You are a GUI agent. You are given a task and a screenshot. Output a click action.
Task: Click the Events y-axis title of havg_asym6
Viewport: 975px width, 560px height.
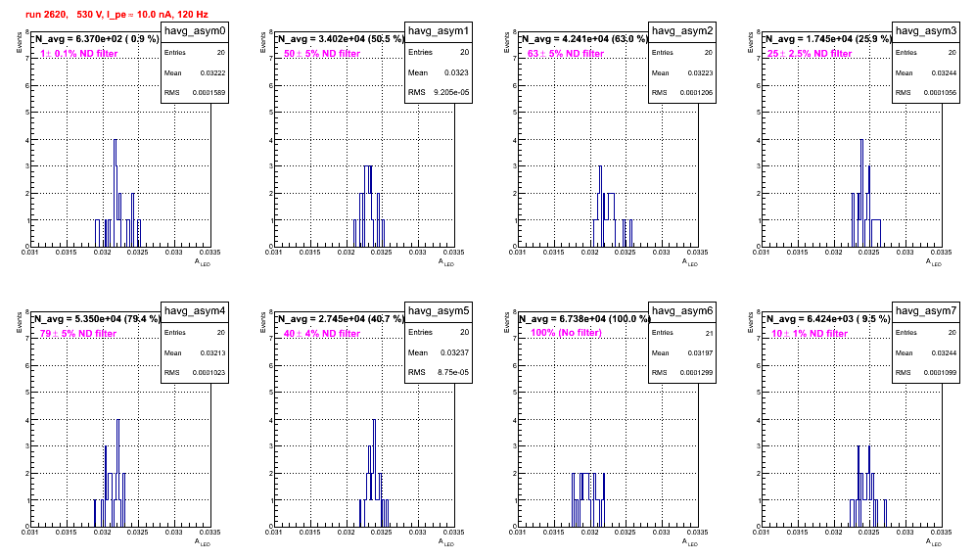pos(507,322)
